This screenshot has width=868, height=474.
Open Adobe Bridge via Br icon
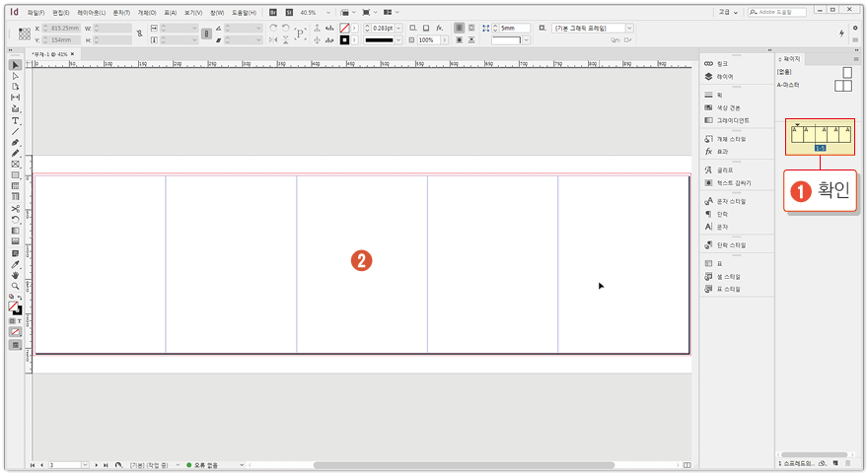(x=273, y=12)
